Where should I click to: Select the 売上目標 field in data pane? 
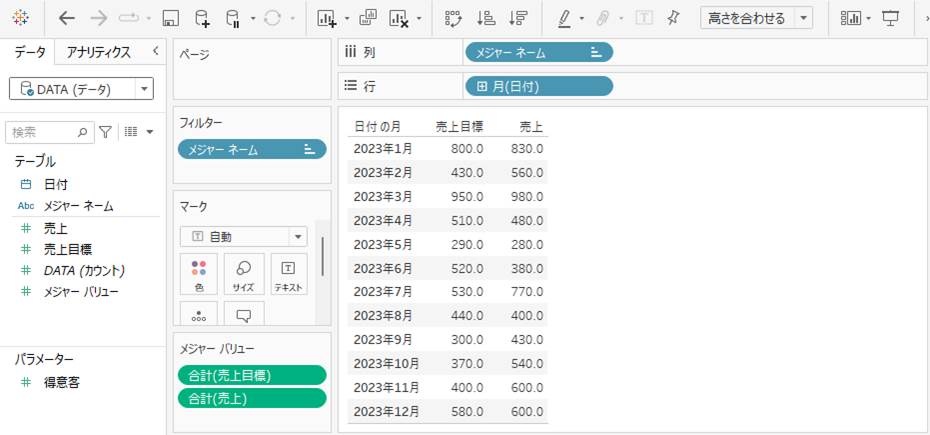68,249
